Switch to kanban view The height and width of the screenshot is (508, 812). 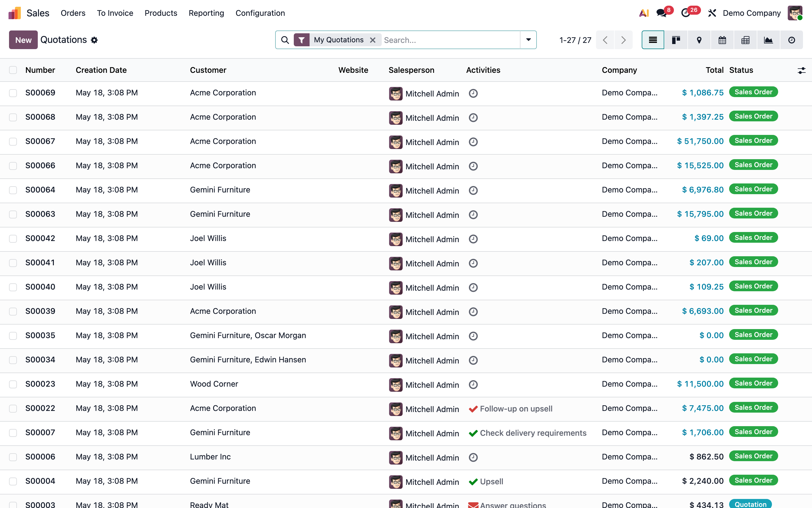(x=676, y=40)
